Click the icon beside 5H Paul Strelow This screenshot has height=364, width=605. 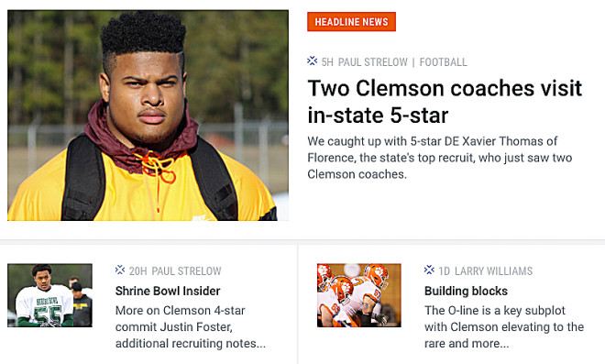[313, 61]
